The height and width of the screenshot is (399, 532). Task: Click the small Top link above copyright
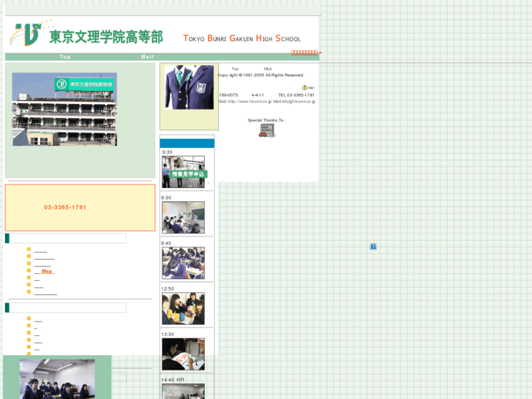point(235,69)
